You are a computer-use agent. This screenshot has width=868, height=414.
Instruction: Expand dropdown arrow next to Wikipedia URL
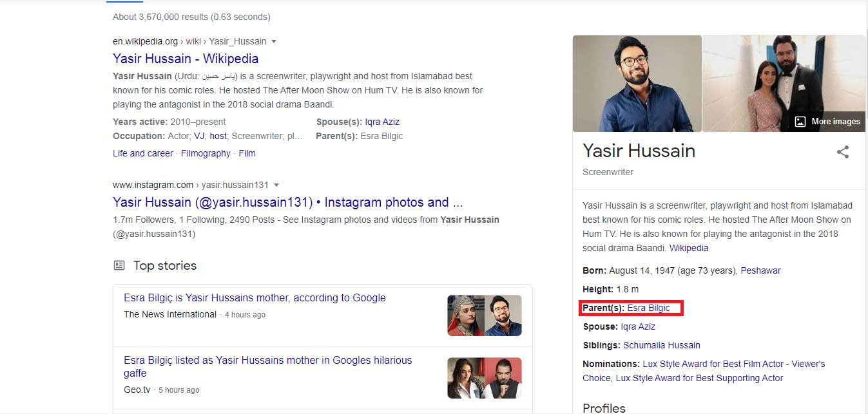(274, 41)
